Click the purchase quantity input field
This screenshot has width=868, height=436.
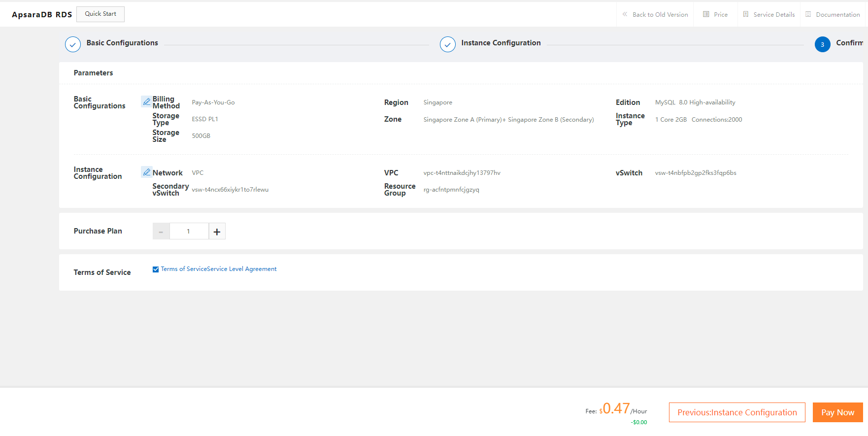point(189,232)
